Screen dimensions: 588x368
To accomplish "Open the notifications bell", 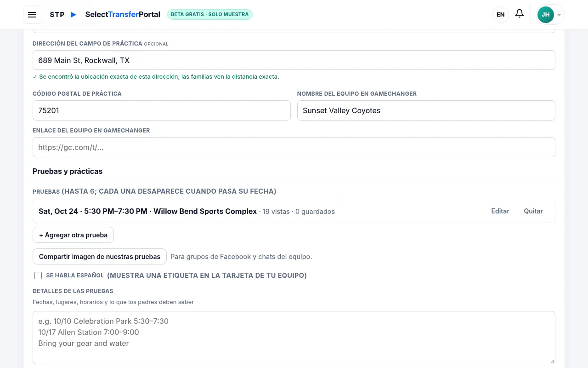I will [520, 14].
